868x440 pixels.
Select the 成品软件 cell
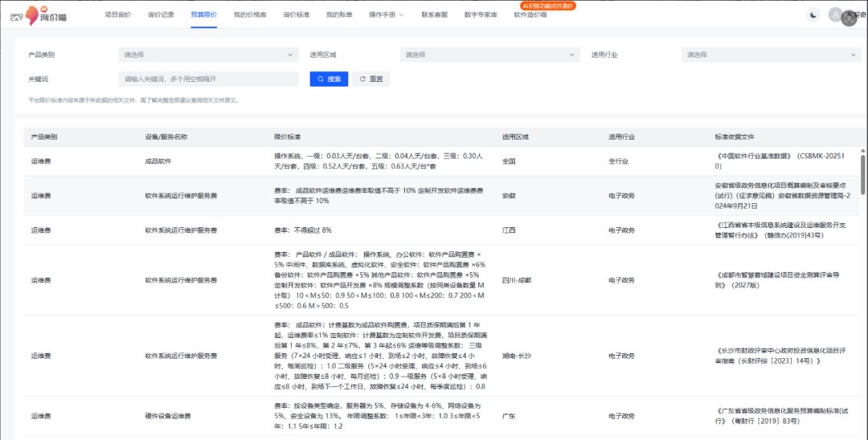158,161
